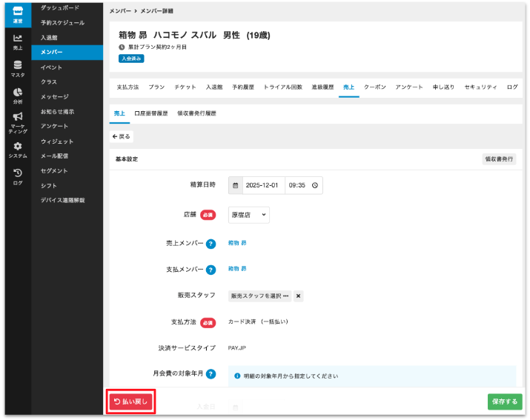Expand the 店舗 dropdown showing 原宿店

(248, 215)
